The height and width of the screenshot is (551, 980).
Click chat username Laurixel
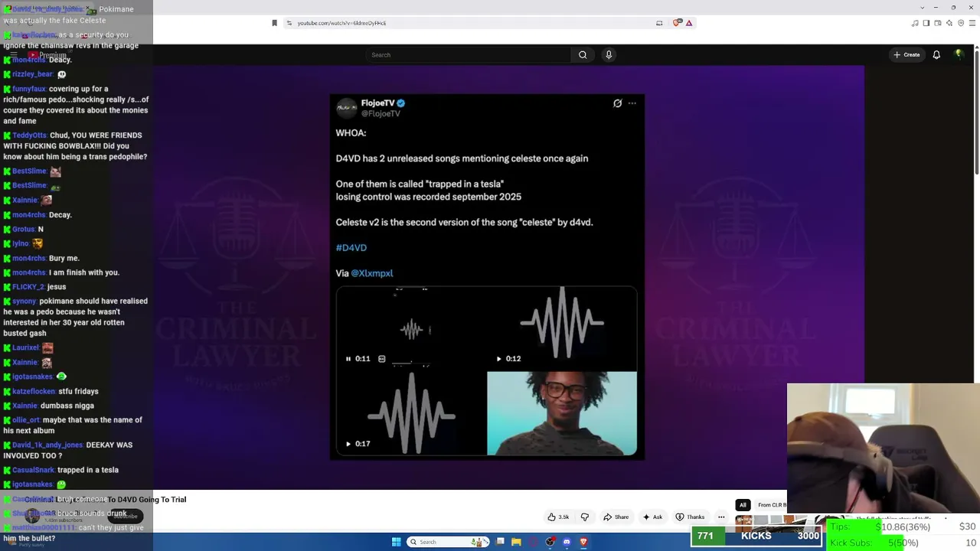pos(25,348)
